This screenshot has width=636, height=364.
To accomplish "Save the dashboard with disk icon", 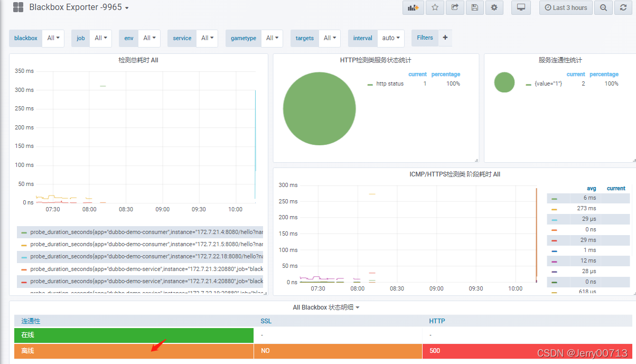I will pos(474,7).
